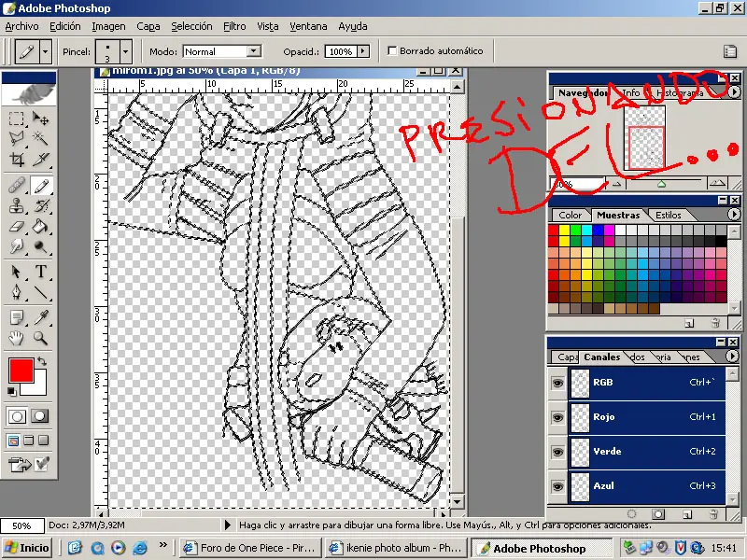Open the Modo blending mode dropdown
Screen dimensions: 747x560
[x=254, y=51]
